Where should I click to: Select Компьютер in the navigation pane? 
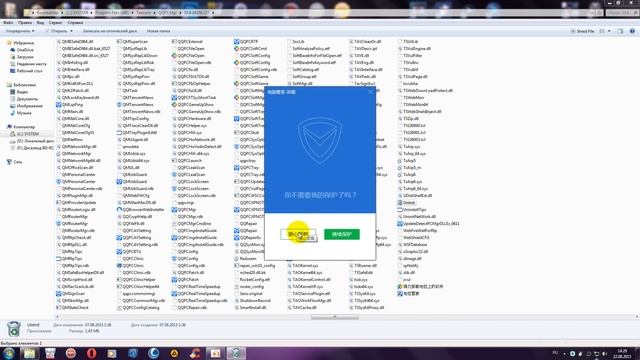coord(24,127)
